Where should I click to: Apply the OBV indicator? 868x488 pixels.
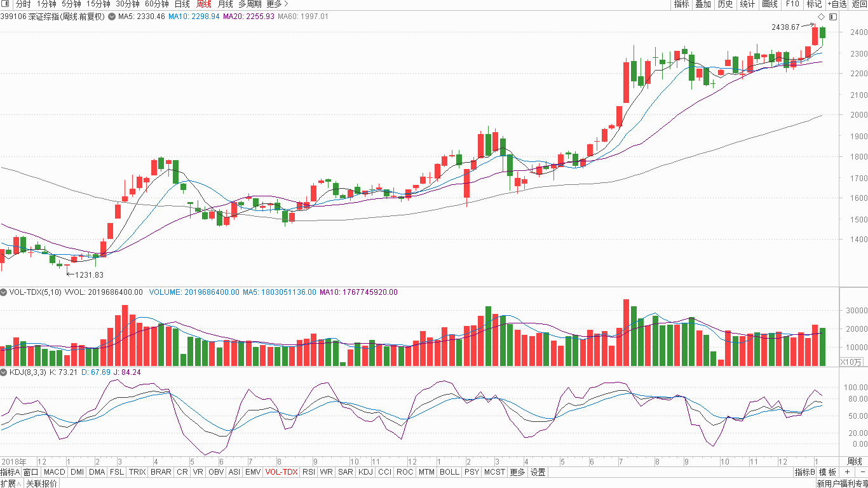(x=216, y=472)
